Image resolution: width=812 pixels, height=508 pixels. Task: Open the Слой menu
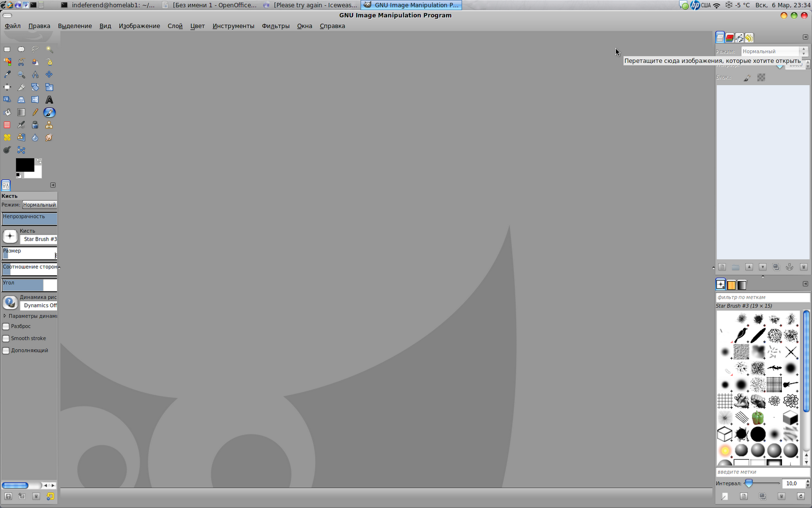coord(175,26)
